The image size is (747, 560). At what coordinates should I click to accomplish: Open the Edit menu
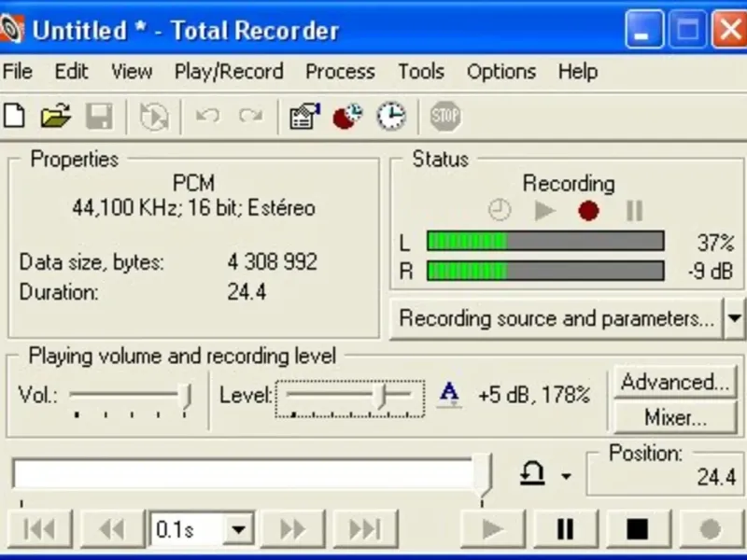coord(72,72)
